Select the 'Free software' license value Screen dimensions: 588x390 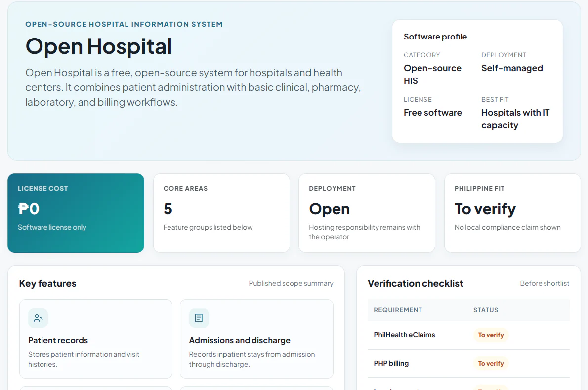click(x=433, y=113)
